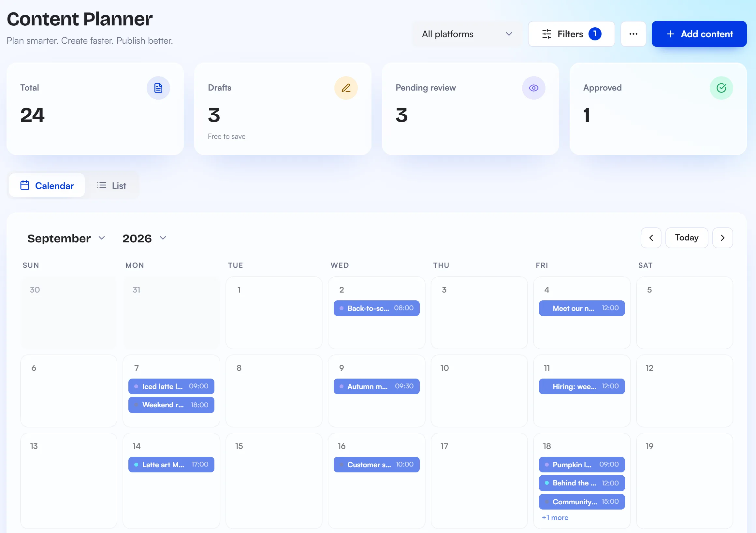Click the Approved count 1
Image resolution: width=756 pixels, height=533 pixels.
(587, 116)
